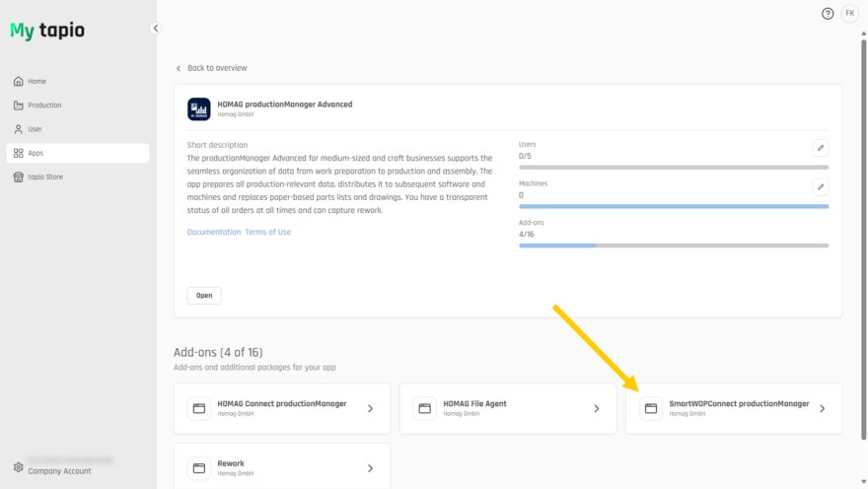
Task: Click the User person icon
Action: (x=19, y=129)
